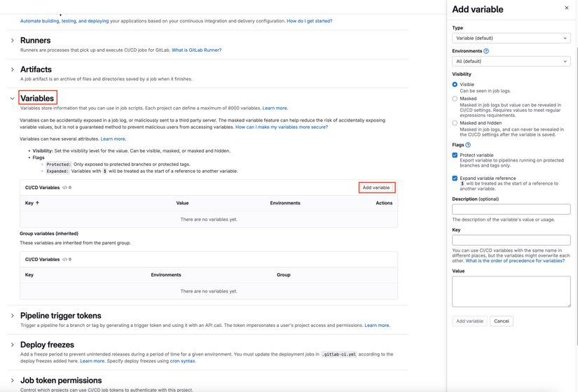Viewport: 578px width, 392px height.
Task: Open Environments help icon
Action: tap(486, 51)
